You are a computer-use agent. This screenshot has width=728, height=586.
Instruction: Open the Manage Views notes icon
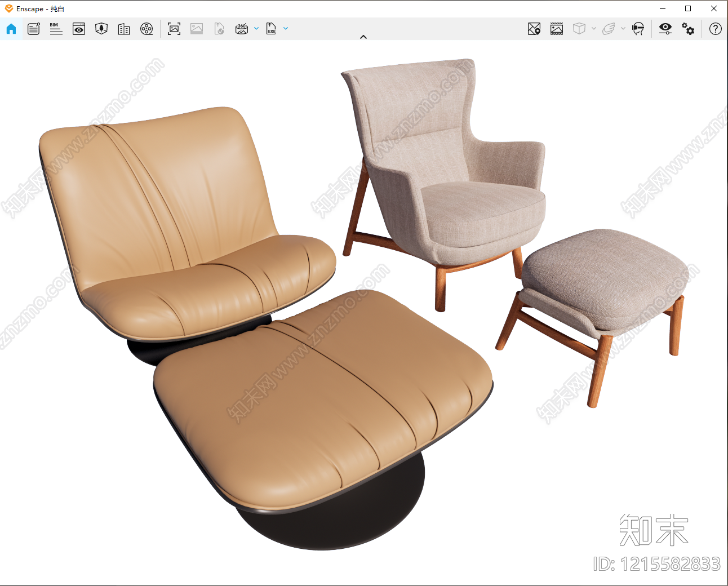pos(34,29)
